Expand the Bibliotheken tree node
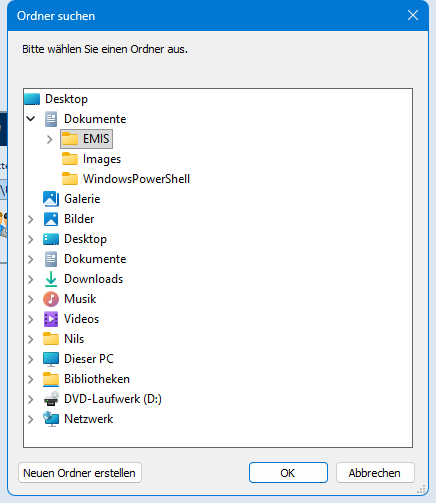This screenshot has width=436, height=503. [31, 379]
